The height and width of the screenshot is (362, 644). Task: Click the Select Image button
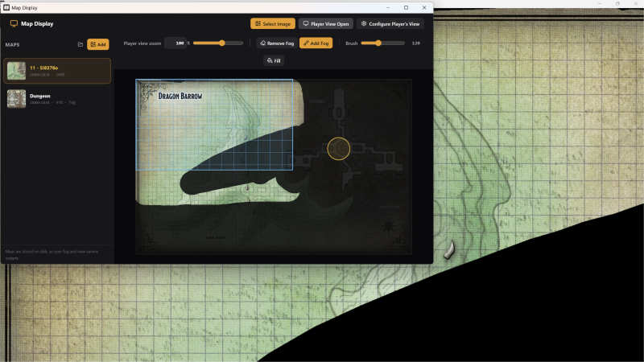click(x=273, y=24)
